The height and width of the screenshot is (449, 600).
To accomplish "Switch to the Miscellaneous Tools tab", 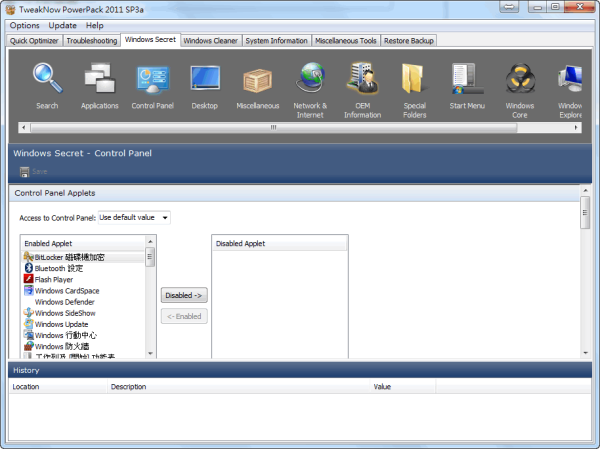I will [346, 41].
